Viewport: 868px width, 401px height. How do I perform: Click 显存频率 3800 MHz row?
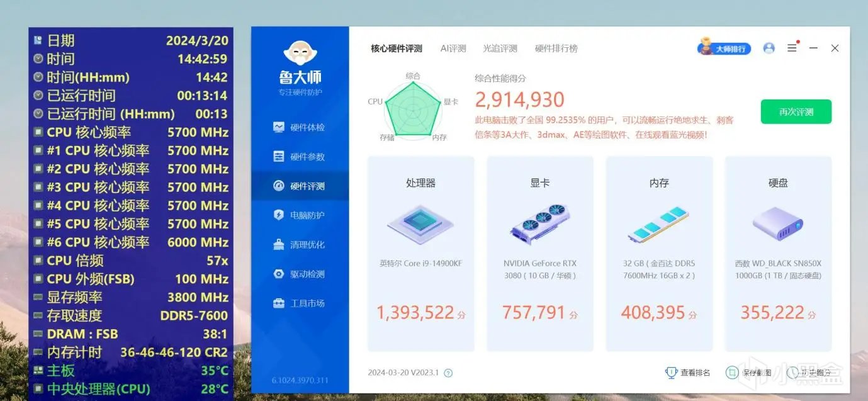131,297
